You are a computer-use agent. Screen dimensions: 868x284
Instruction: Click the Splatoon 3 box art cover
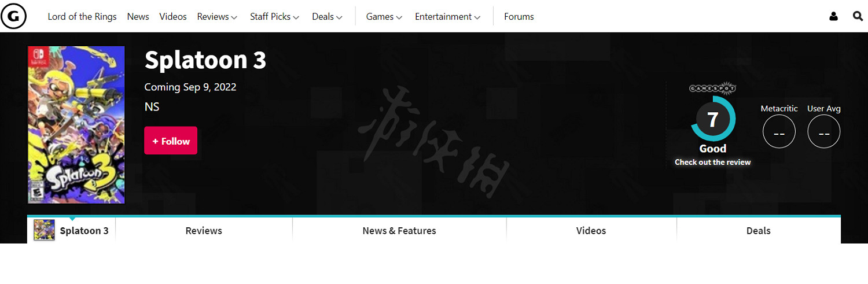pyautogui.click(x=76, y=125)
